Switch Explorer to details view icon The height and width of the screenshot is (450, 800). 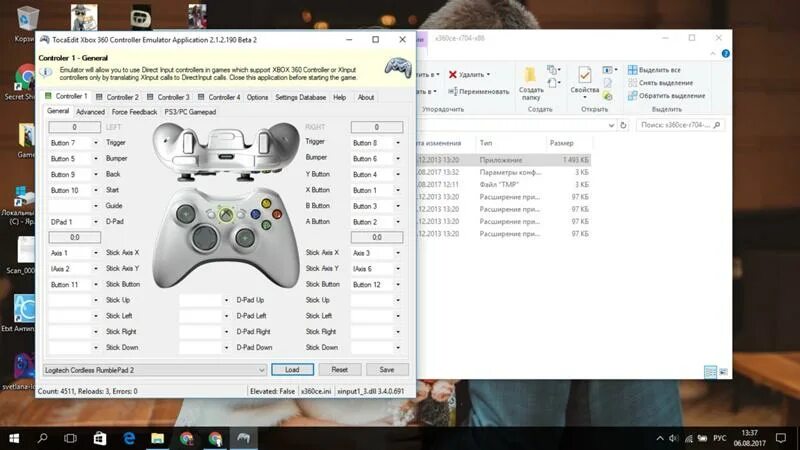[710, 372]
